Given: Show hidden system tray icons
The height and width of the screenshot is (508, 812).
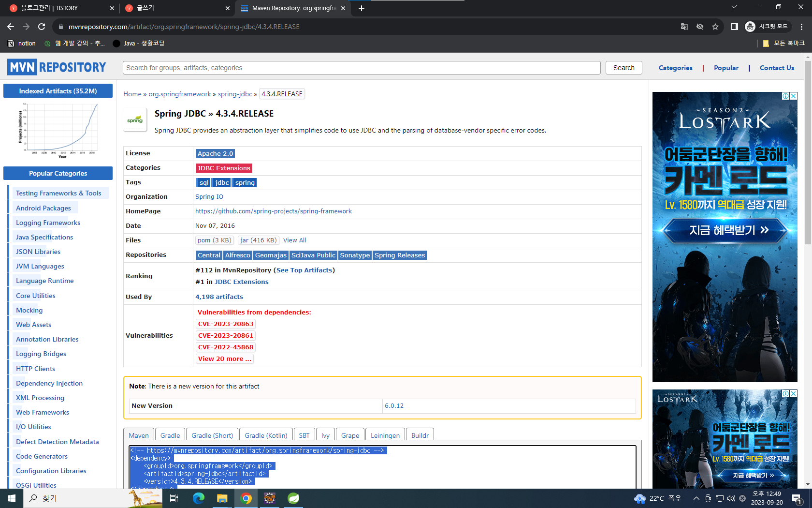Looking at the screenshot, I should [696, 498].
